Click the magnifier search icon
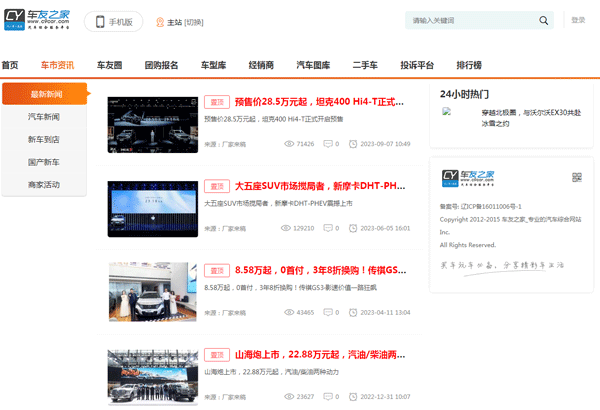Image resolution: width=600 pixels, height=410 pixels. (x=543, y=20)
